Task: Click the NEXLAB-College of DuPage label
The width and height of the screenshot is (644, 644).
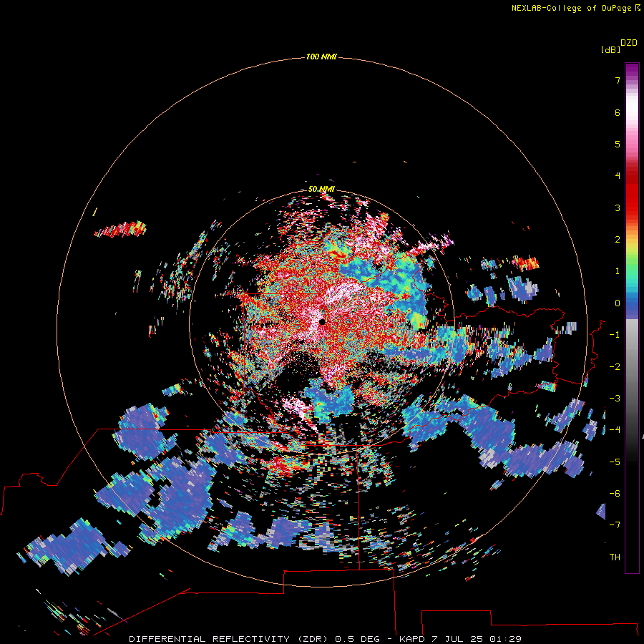Action: (x=575, y=8)
